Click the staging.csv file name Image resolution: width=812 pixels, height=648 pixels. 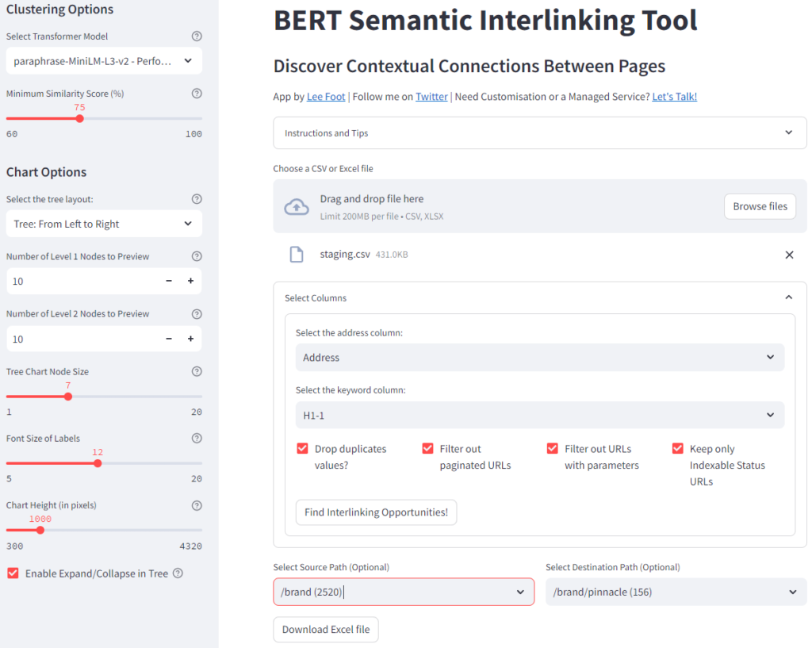click(x=345, y=255)
